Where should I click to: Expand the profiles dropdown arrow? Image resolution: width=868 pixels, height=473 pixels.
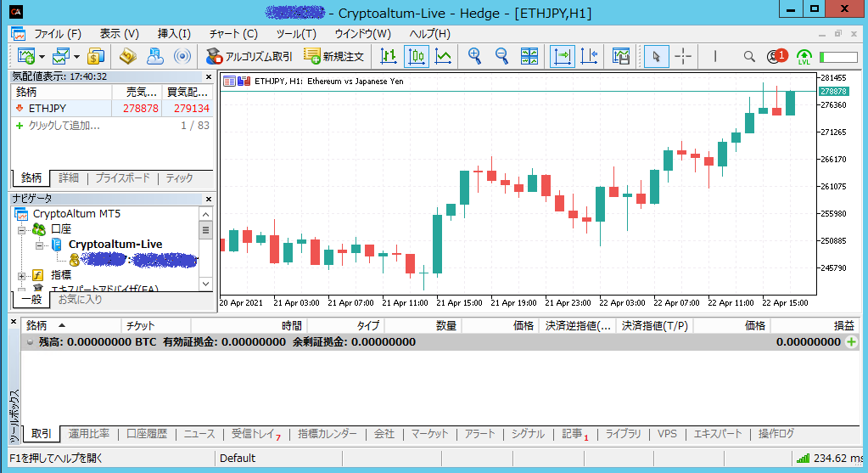click(76, 57)
